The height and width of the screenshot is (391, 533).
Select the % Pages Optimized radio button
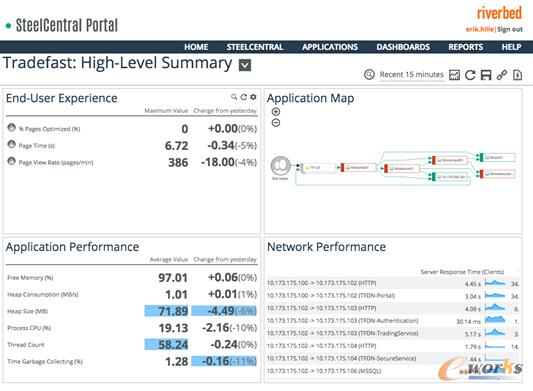coord(12,128)
